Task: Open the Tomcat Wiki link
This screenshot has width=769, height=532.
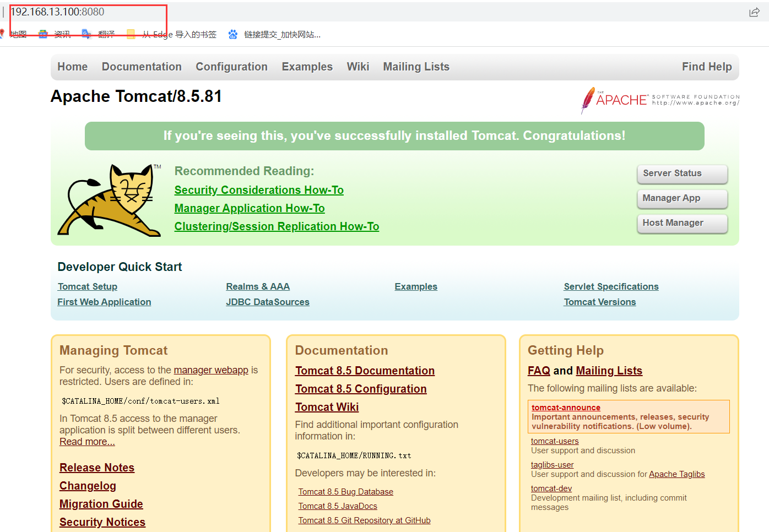Action: tap(327, 407)
